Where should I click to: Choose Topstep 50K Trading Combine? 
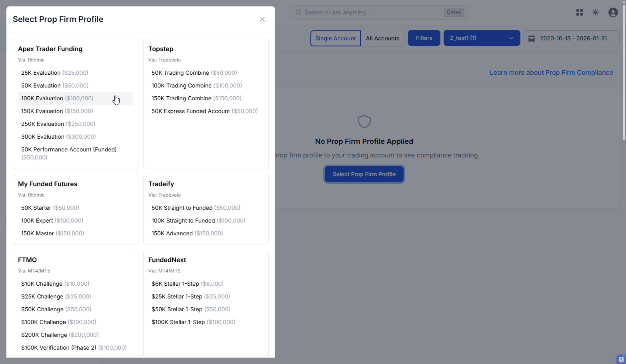(x=194, y=72)
